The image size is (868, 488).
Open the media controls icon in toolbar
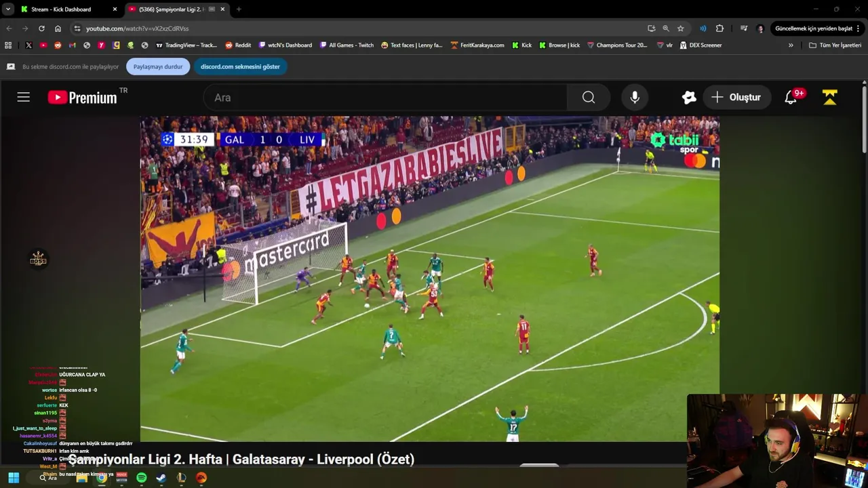click(744, 28)
